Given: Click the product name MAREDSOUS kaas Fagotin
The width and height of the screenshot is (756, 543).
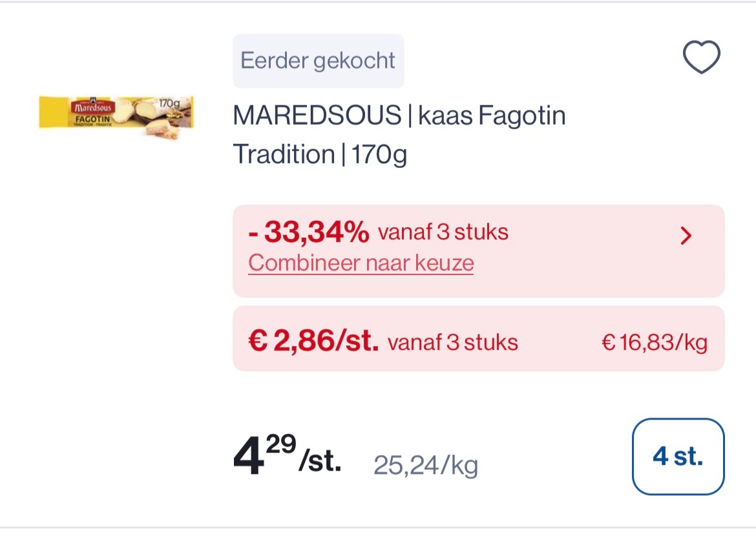Looking at the screenshot, I should (x=399, y=115).
